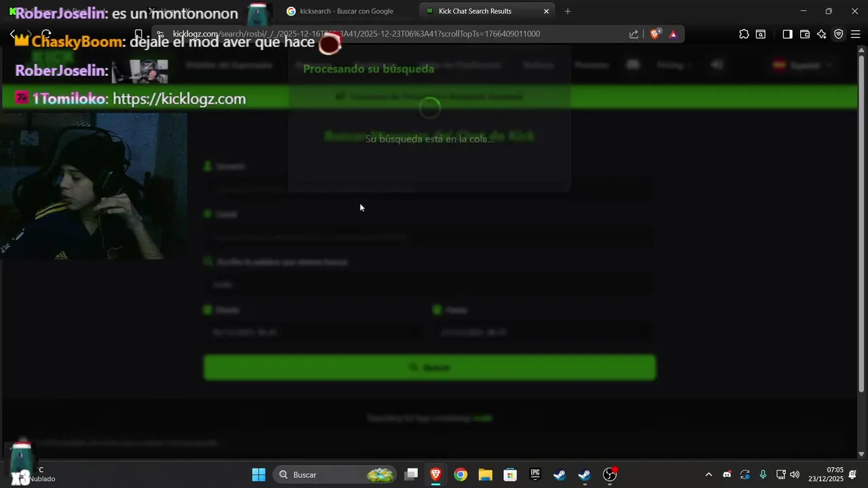The height and width of the screenshot is (488, 868).
Task: Open network settings tray icon
Action: pyautogui.click(x=781, y=474)
